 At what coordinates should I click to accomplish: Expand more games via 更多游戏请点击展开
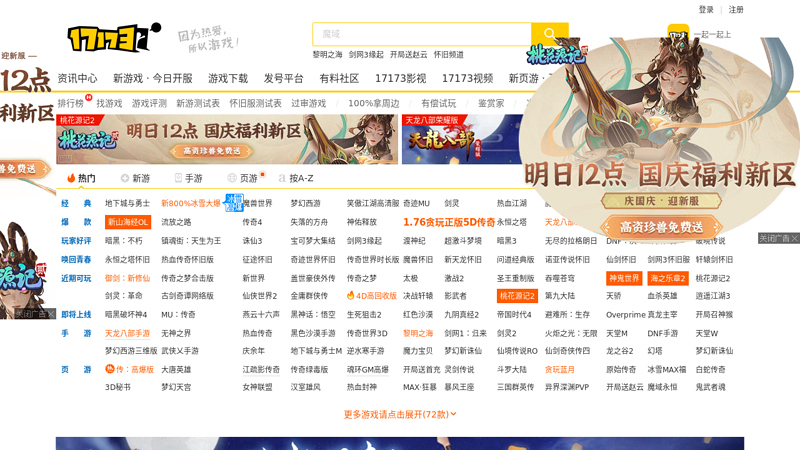pos(400,414)
